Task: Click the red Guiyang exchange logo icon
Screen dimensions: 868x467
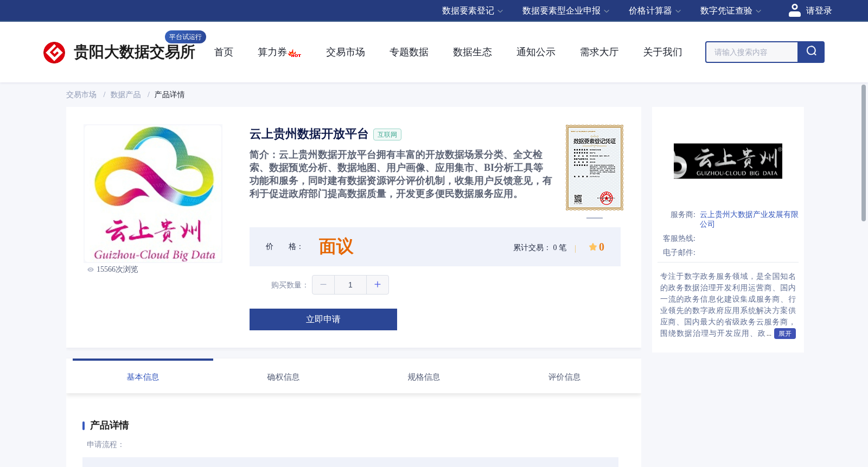Action: (x=54, y=53)
